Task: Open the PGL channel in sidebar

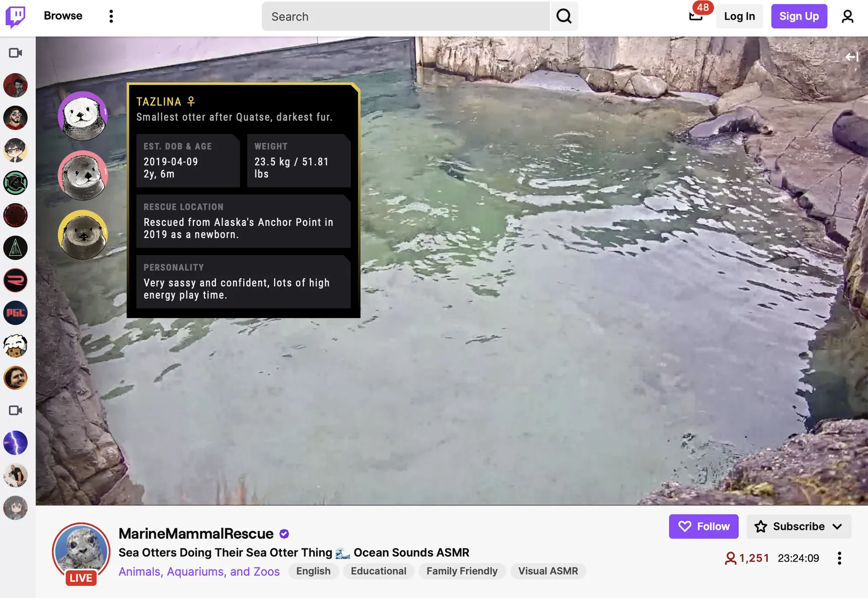Action: coord(16,313)
